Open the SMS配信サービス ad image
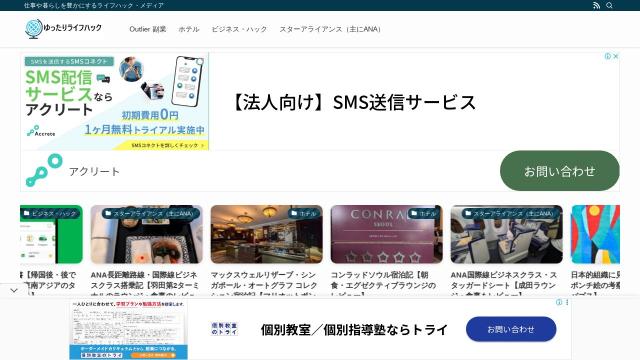Screen dimensions: 640x360 (116, 102)
